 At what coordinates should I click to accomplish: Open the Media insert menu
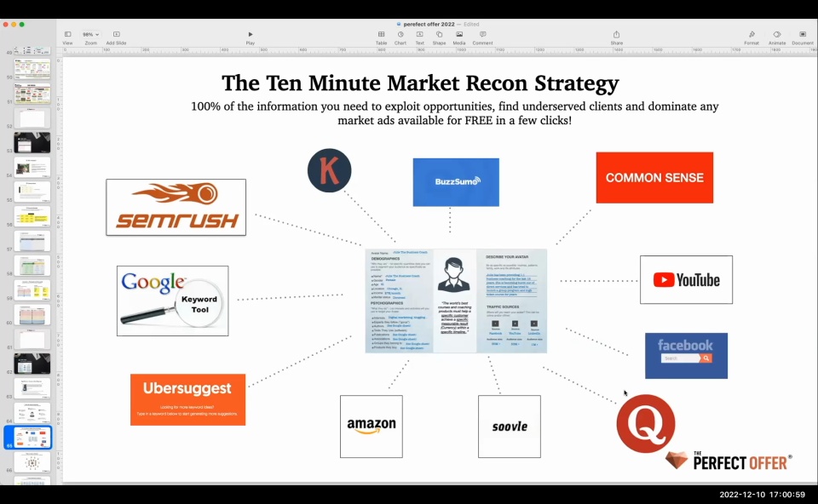coord(459,37)
